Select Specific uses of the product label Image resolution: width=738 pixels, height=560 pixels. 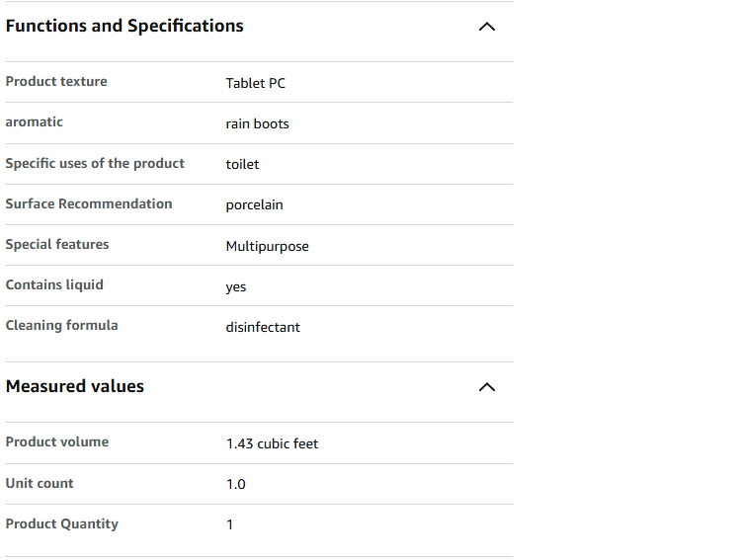[x=95, y=163]
